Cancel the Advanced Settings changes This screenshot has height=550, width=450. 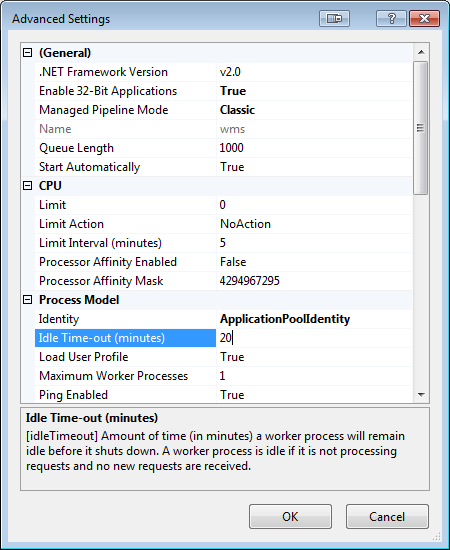(387, 516)
